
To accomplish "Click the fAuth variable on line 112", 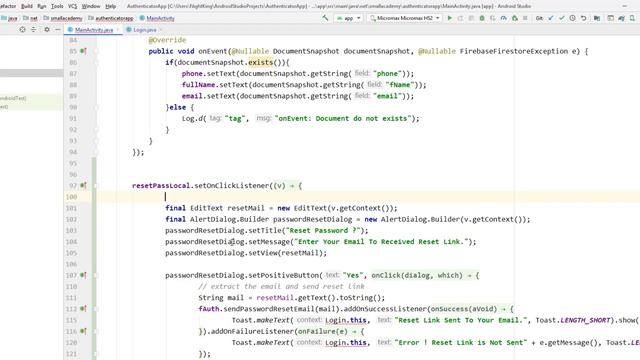I will [209, 309].
